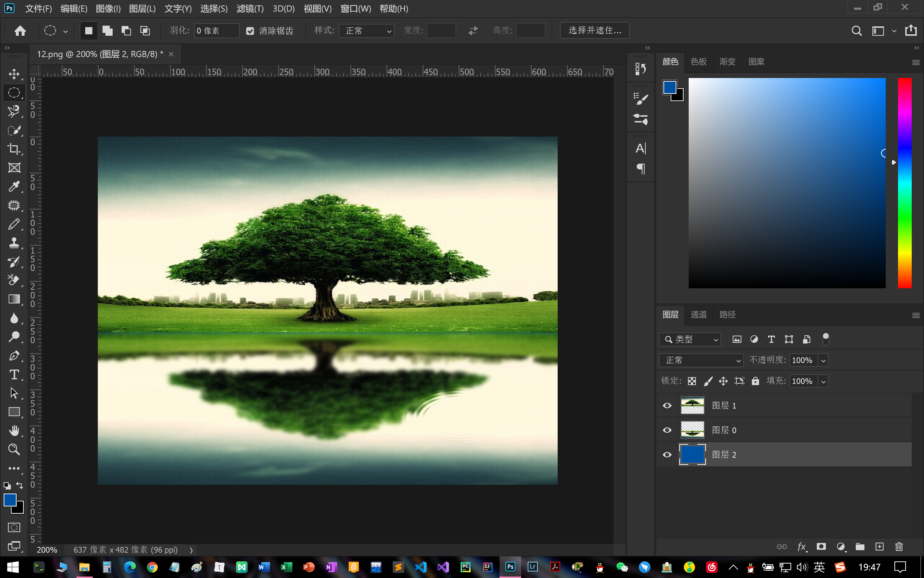
Task: Select the Blur tool
Action: 14,318
